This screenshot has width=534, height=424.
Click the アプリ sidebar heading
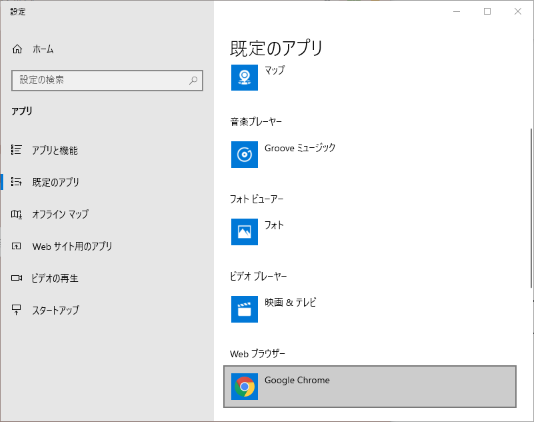[22, 111]
